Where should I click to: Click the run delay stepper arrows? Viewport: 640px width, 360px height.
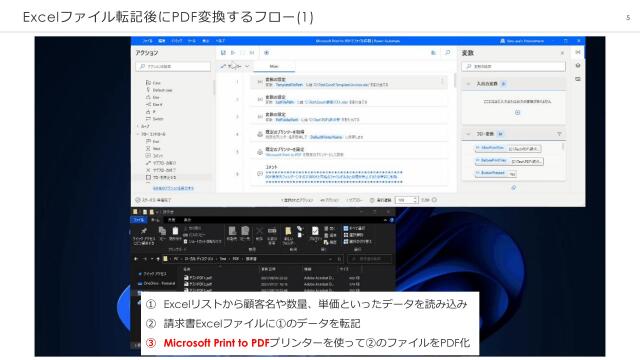[415, 200]
